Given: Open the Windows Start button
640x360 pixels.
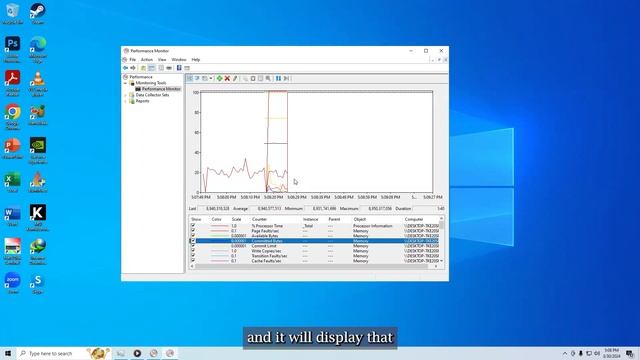Looking at the screenshot, I should [8, 353].
